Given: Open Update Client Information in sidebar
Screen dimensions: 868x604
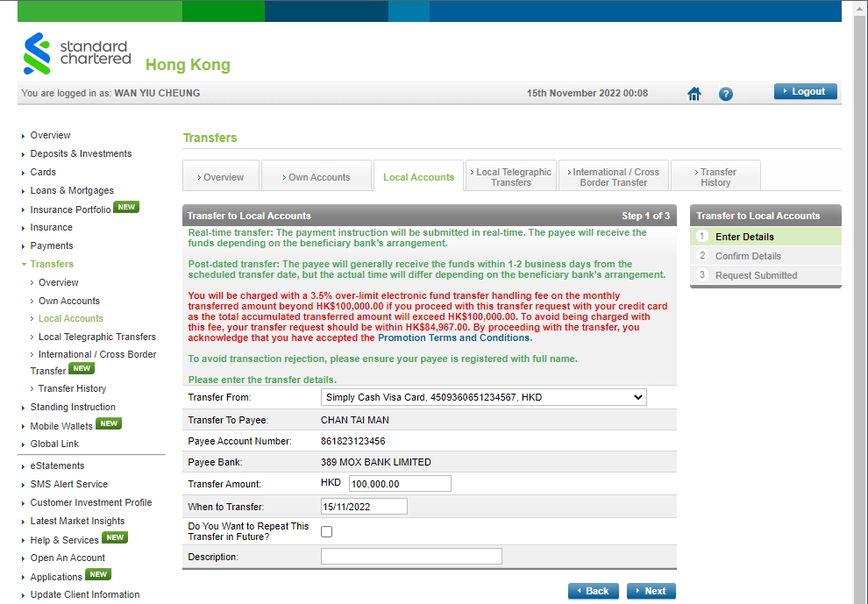Looking at the screenshot, I should (85, 594).
